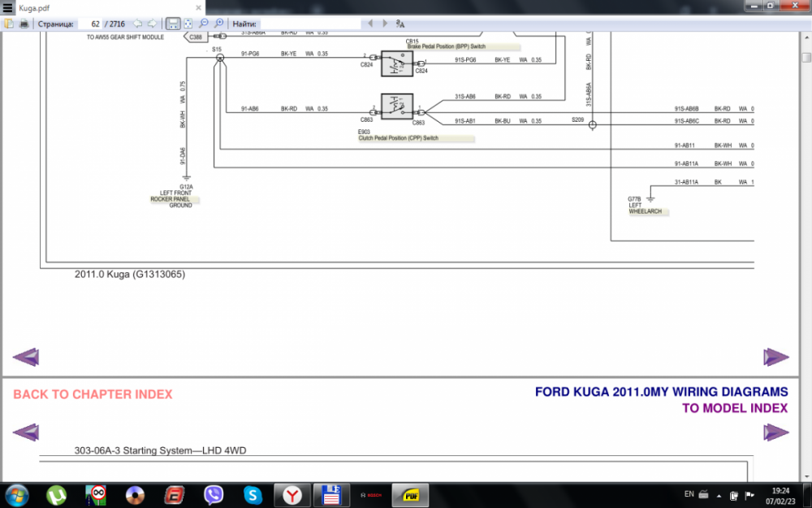This screenshot has height=508, width=812.
Task: Close the Kuga.pdf tab
Action: 198,8
